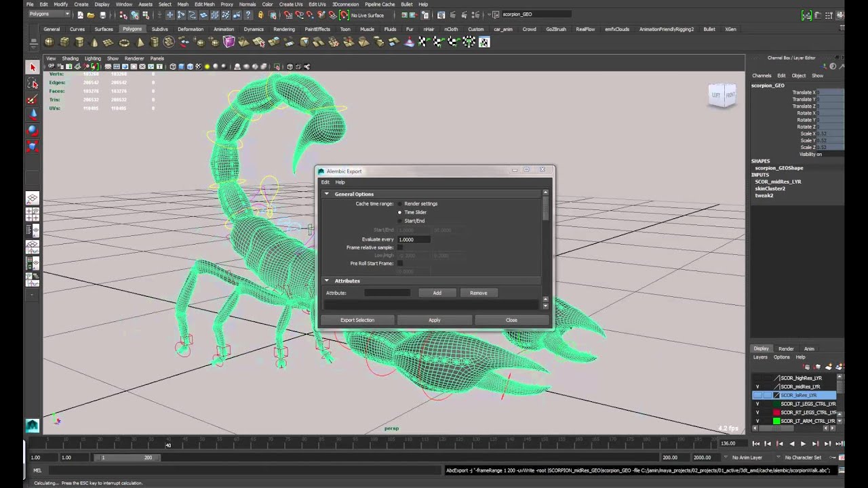868x488 pixels.
Task: Click create layer from selected icon
Action: [838, 367]
